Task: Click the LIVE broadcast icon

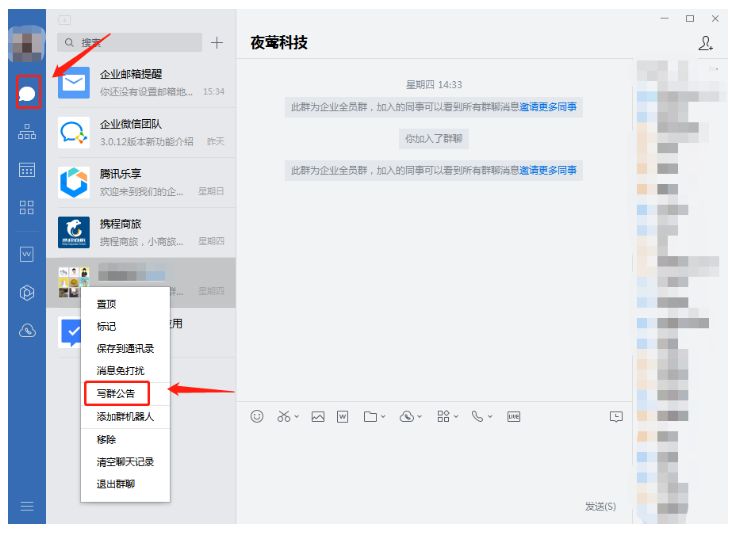Action: pyautogui.click(x=514, y=416)
